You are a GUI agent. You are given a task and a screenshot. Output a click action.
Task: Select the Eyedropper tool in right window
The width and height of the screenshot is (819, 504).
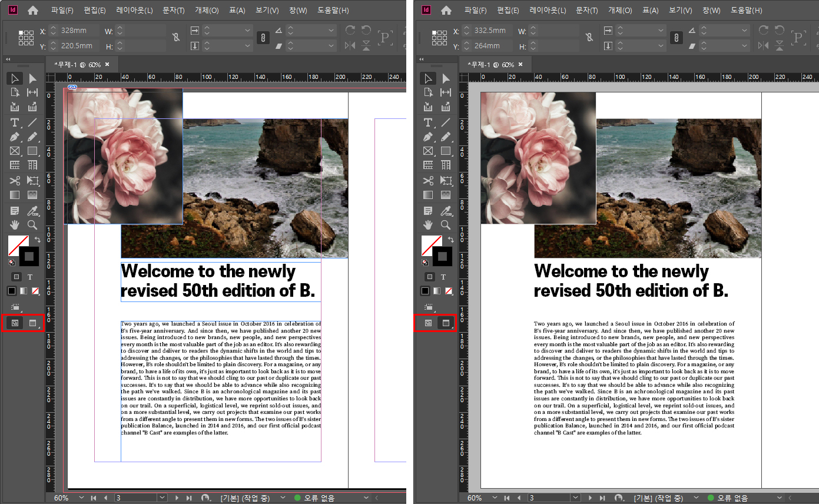(446, 210)
